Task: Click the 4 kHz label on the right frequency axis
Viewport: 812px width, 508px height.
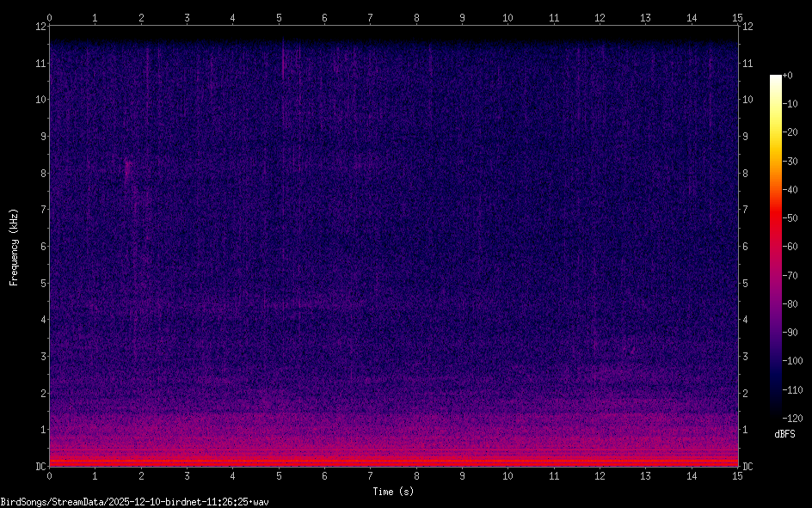Action: click(x=745, y=320)
